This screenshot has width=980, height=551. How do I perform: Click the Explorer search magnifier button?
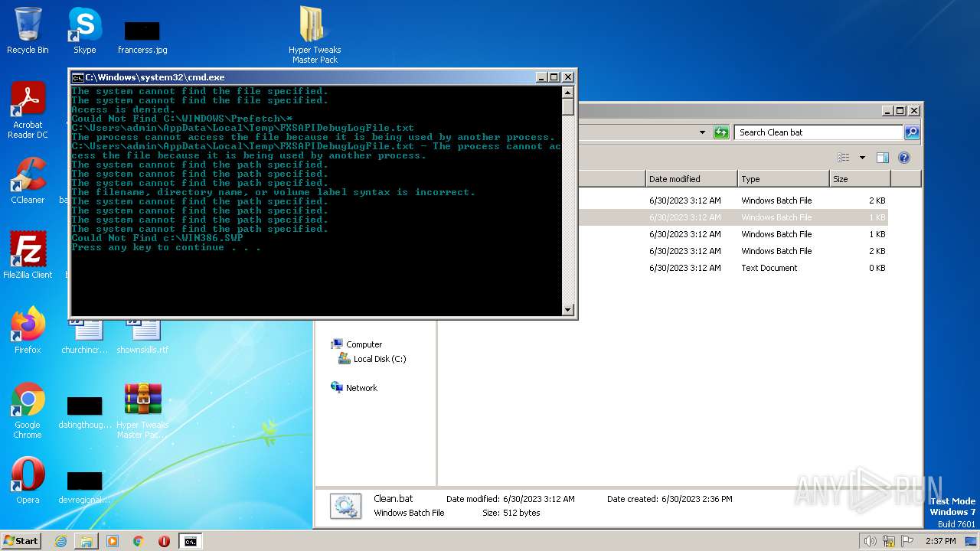911,132
